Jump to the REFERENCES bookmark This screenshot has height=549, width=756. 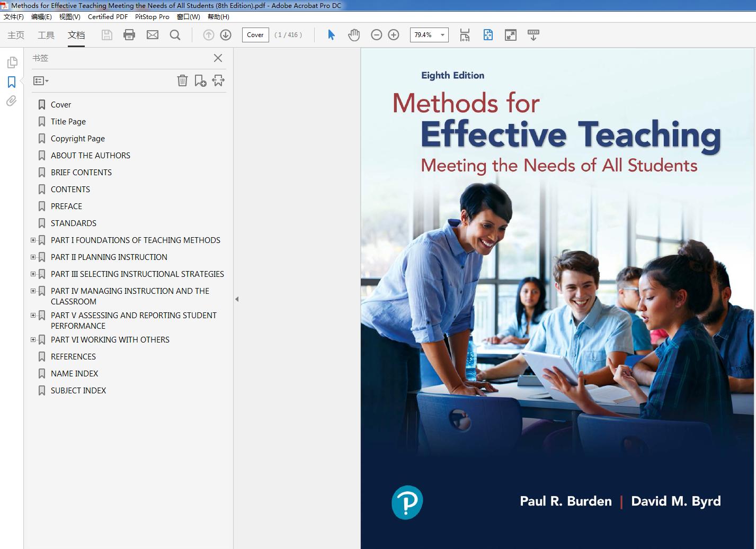pyautogui.click(x=74, y=357)
